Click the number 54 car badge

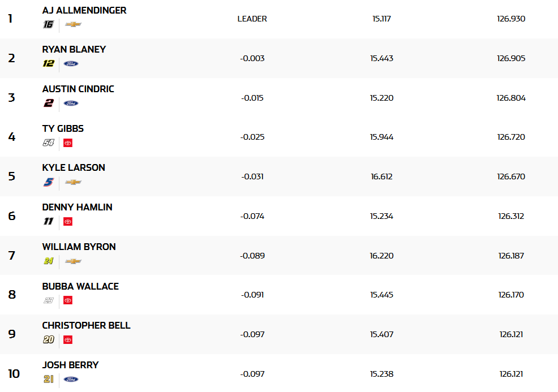click(x=49, y=143)
